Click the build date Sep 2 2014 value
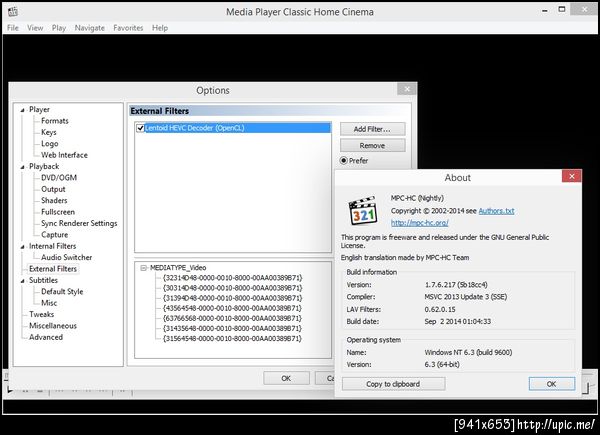The image size is (600, 435). 458,322
